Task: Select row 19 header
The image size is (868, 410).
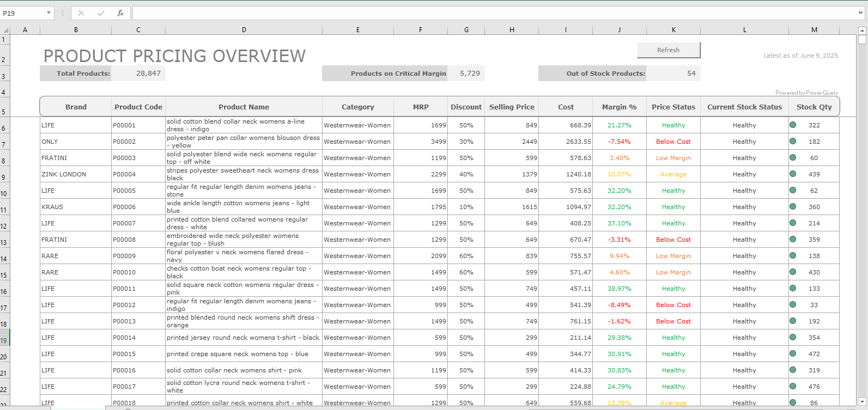Action: [x=4, y=338]
